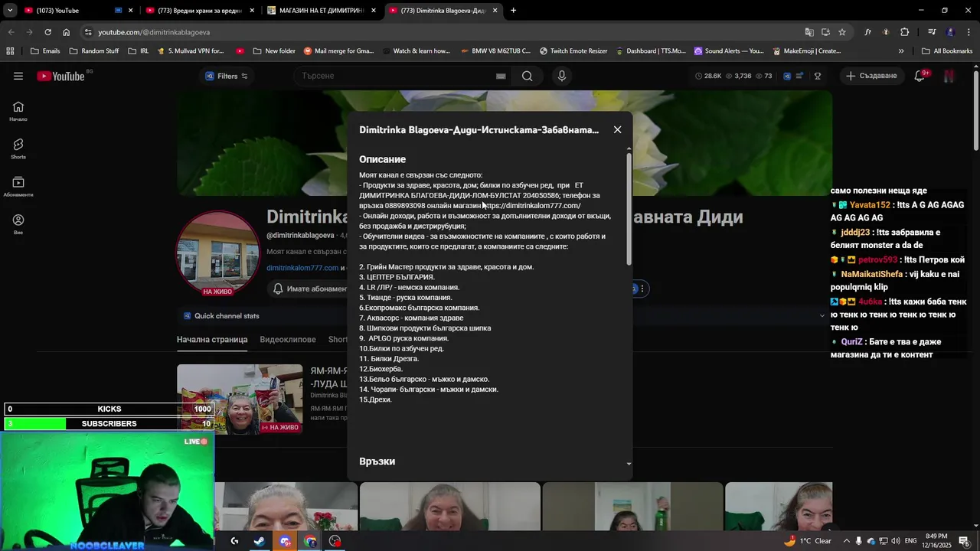
Task: Open the three-dot menu beside channel buttons
Action: 642,289
